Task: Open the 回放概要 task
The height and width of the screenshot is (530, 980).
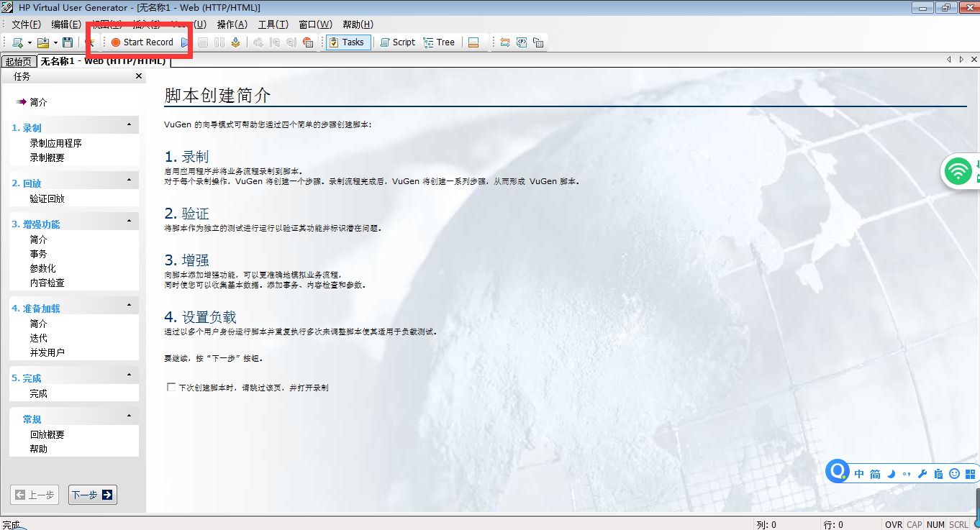Action: coord(47,434)
